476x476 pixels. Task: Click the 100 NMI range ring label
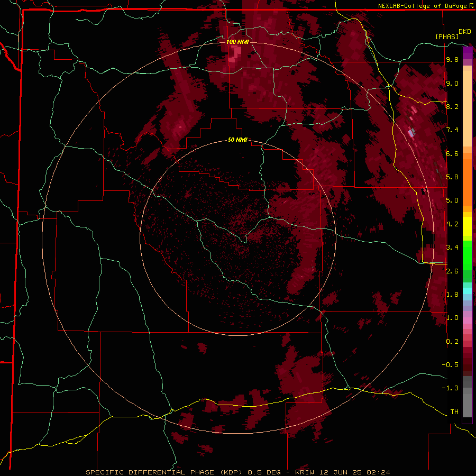pyautogui.click(x=237, y=42)
